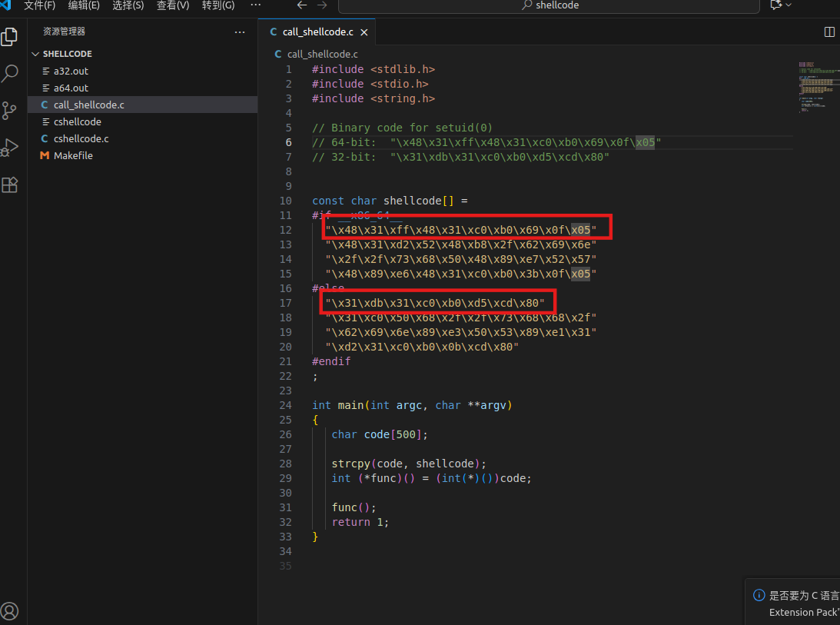Click 'const char shellcode[] =' line
The height and width of the screenshot is (625, 840).
pyautogui.click(x=390, y=201)
